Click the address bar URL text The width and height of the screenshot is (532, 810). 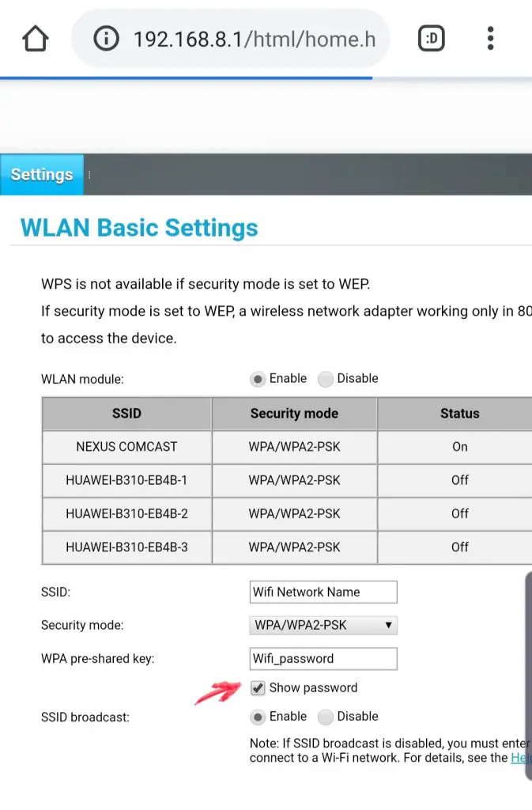point(254,39)
